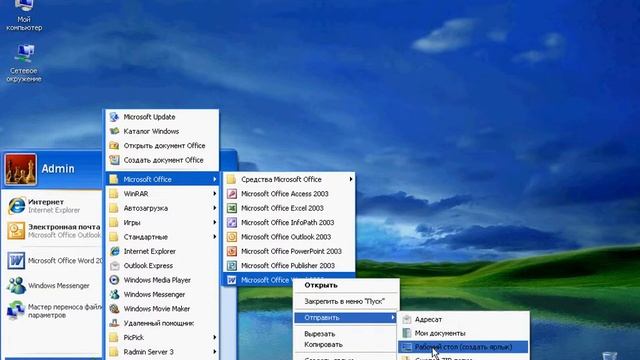Click Адресат icon in Send To submenu
Screen dimensions: 640x360
pyautogui.click(x=407, y=320)
